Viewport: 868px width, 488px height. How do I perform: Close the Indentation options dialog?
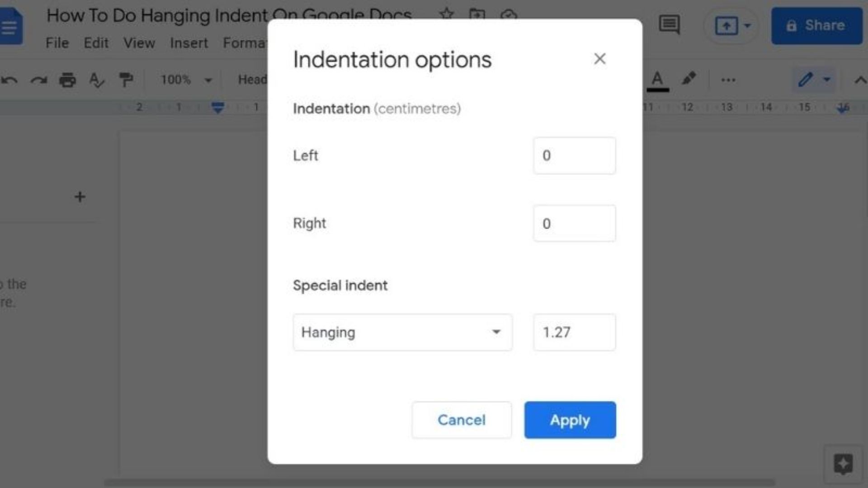tap(600, 59)
